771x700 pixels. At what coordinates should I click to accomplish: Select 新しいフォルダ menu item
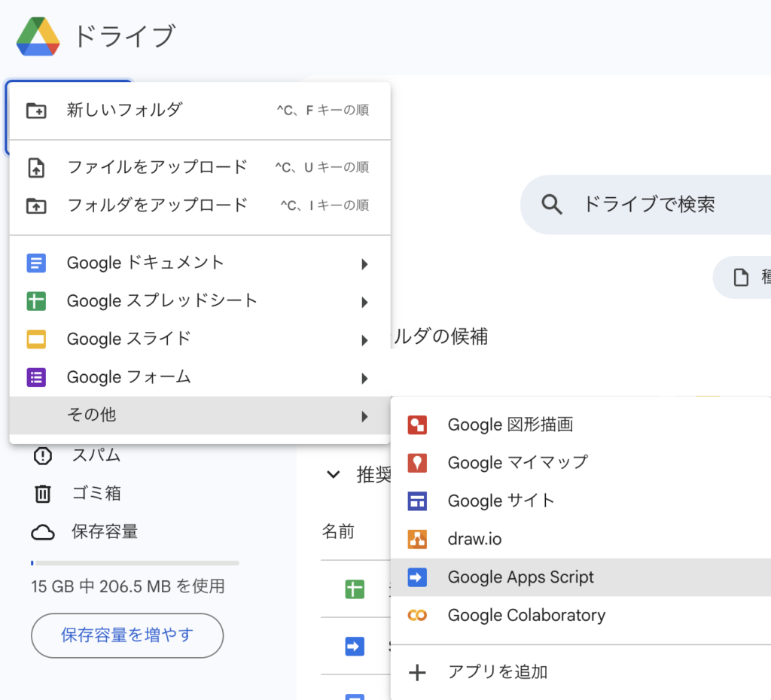point(200,110)
